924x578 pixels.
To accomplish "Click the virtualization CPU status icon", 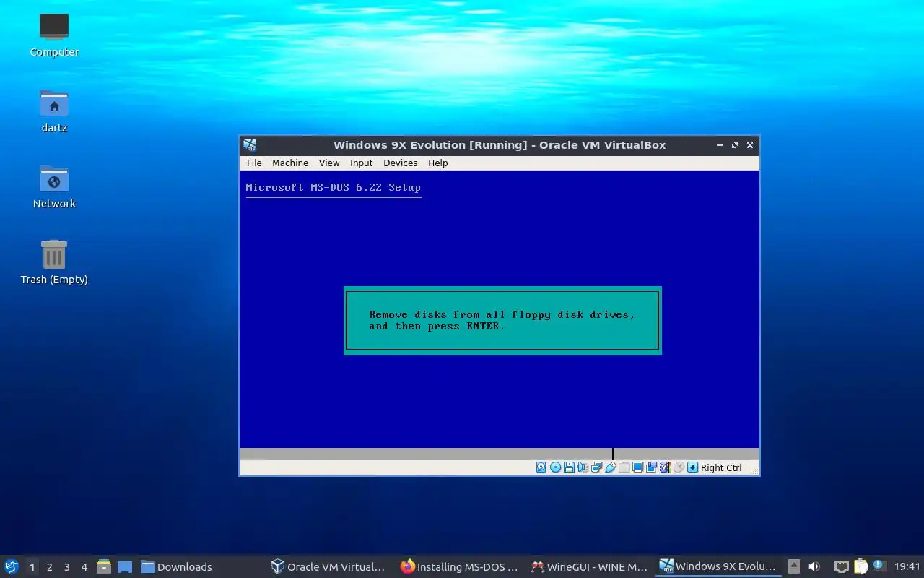I will [665, 467].
